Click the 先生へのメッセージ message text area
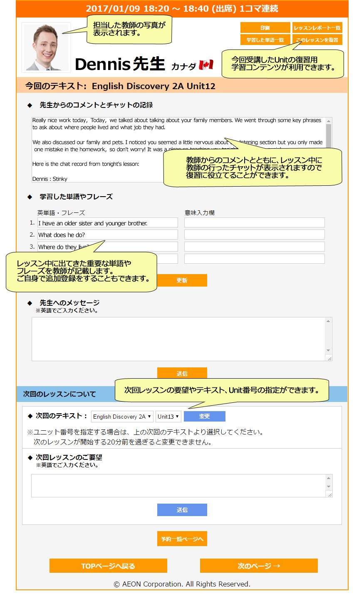The height and width of the screenshot is (599, 364). click(179, 339)
